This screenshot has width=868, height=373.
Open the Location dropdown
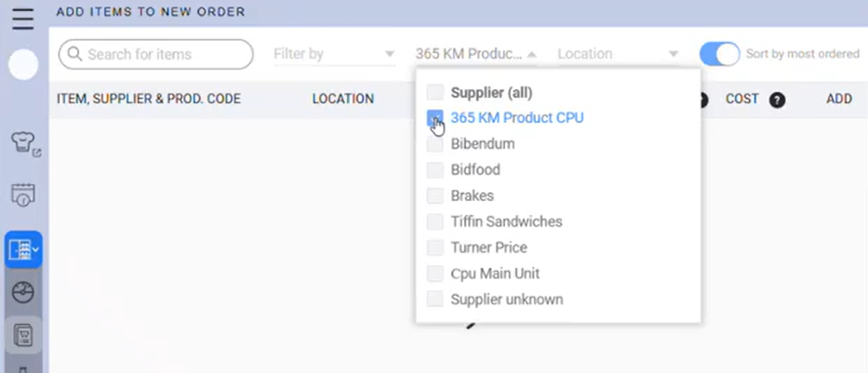[619, 54]
